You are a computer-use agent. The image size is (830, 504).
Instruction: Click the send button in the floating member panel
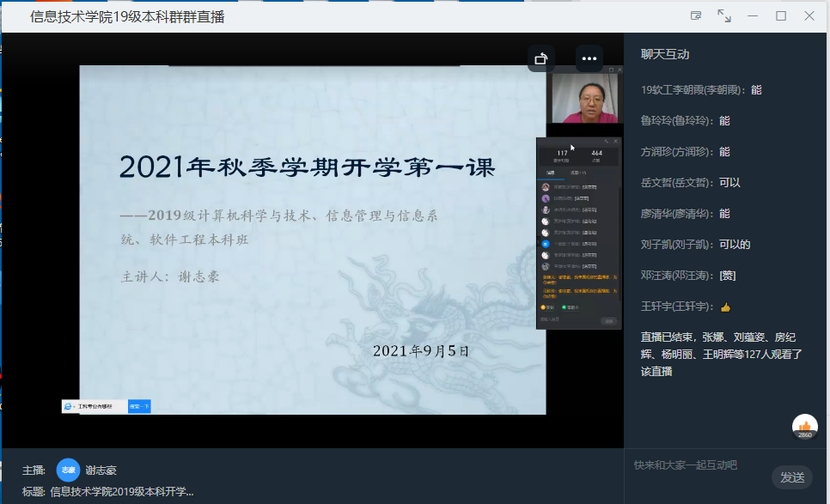point(607,320)
